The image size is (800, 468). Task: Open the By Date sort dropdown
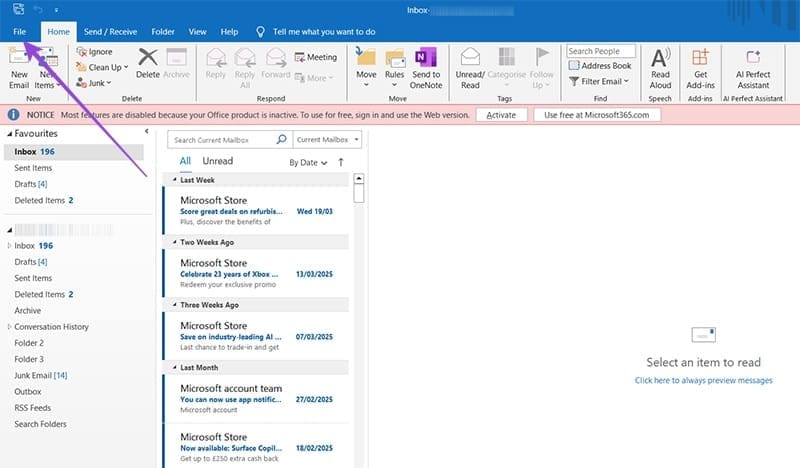pyautogui.click(x=308, y=162)
